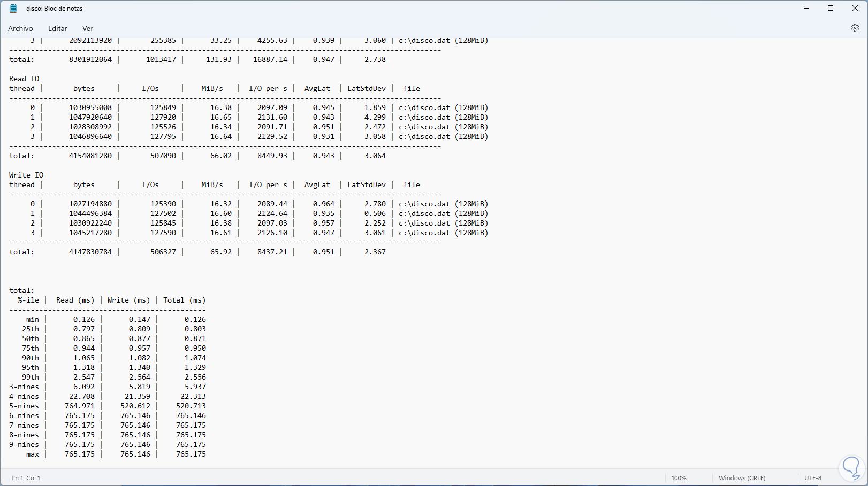
Task: Click the Ln 1, Col 1 status indicator
Action: coord(26,478)
